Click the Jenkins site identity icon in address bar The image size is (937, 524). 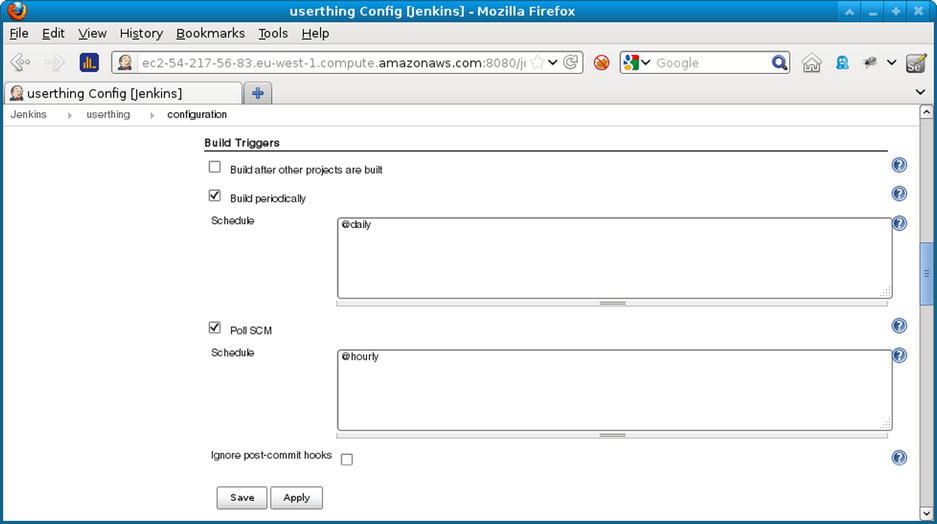(125, 62)
